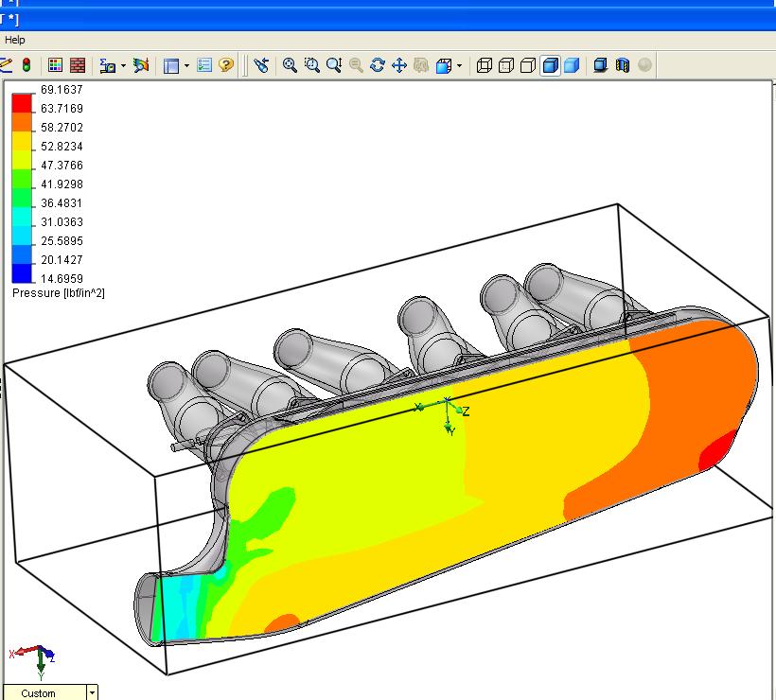This screenshot has width=776, height=700.
Task: Open the color palette grid icon
Action: coord(56,65)
